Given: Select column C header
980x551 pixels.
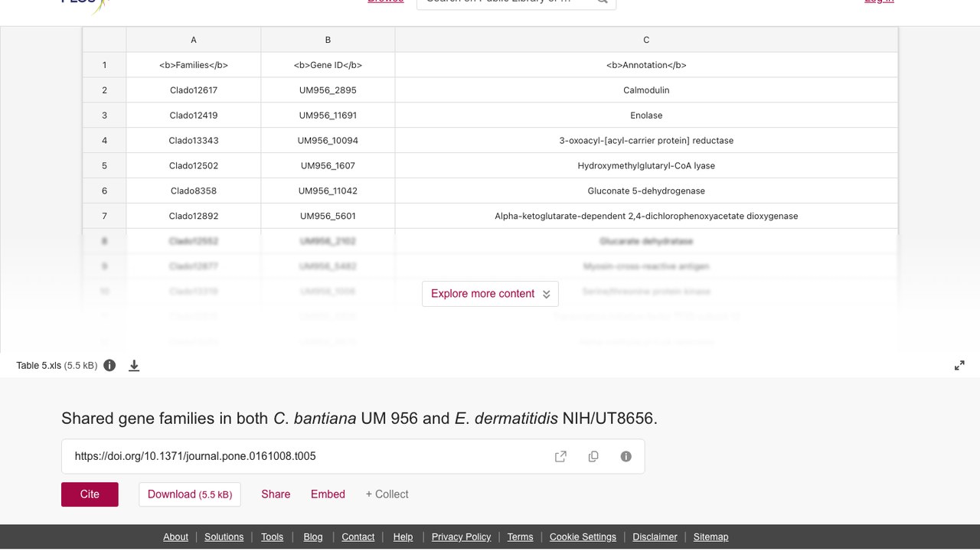Looking at the screenshot, I should pyautogui.click(x=646, y=40).
